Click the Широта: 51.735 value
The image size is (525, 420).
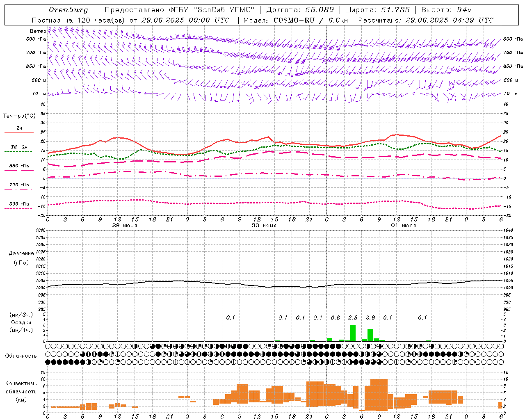pyautogui.click(x=377, y=10)
